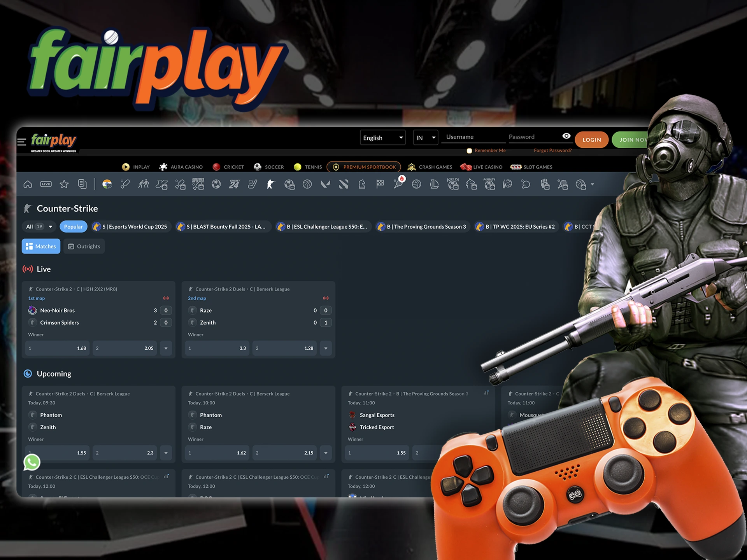
Task: Open the English language dropdown
Action: pyautogui.click(x=382, y=137)
